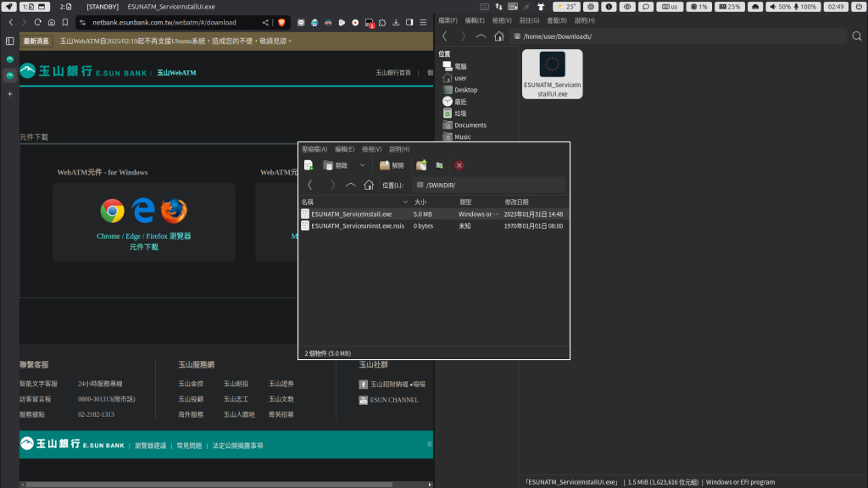Reload the browser page
Image resolution: width=868 pixels, height=488 pixels.
click(37, 23)
